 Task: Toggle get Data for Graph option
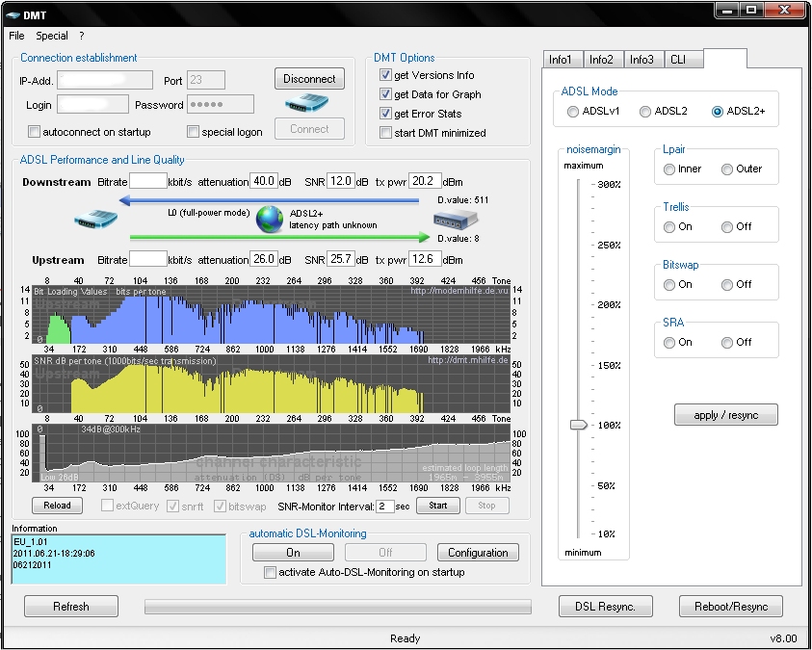385,93
